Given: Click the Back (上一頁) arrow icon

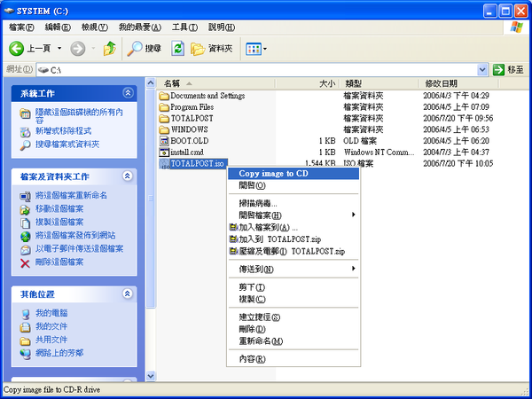Looking at the screenshot, I should 16,49.
